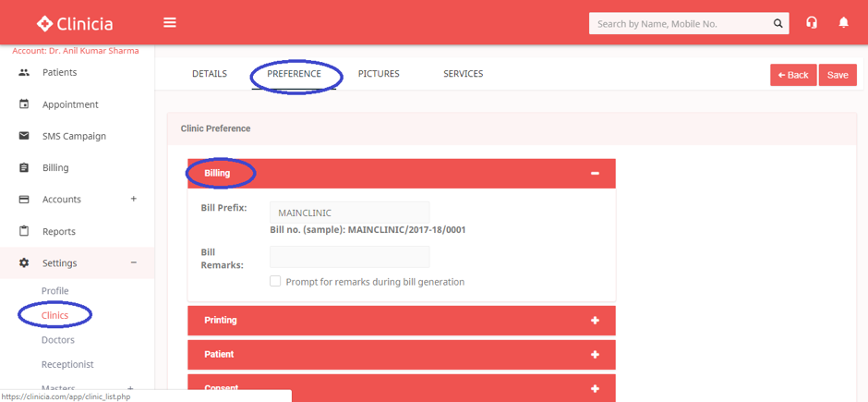Click the Patients people icon
Screen dimensions: 868x402
point(24,72)
